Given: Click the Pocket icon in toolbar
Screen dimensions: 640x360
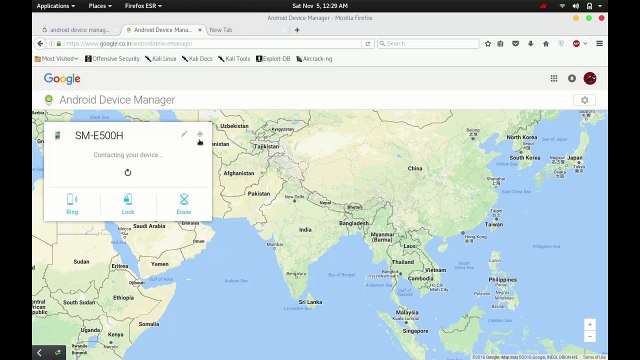Looking at the screenshot, I should [516, 44].
